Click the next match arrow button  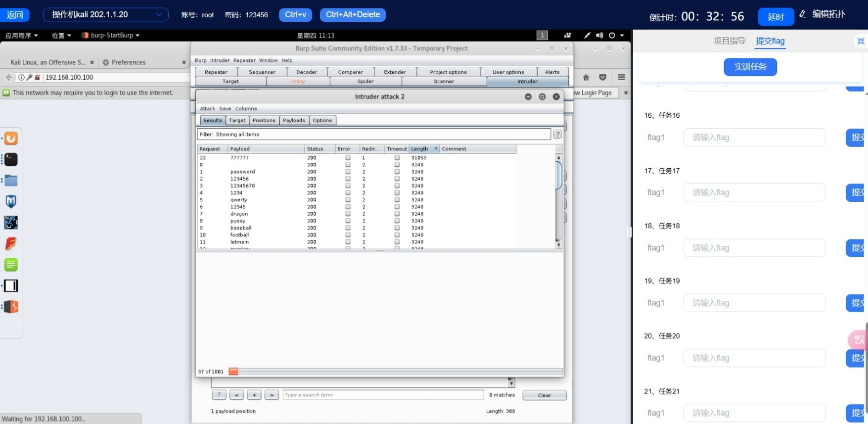(272, 395)
